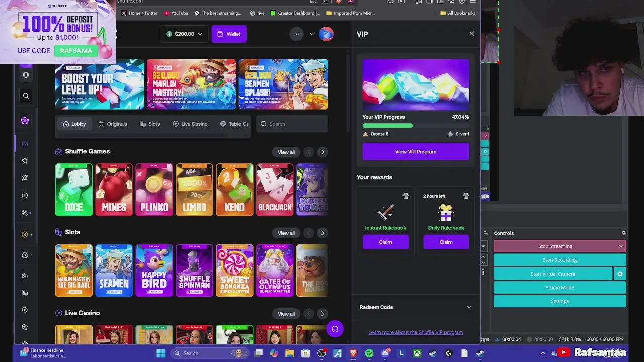Open Boost Your Level Up banner
The width and height of the screenshot is (644, 362).
pyautogui.click(x=100, y=84)
